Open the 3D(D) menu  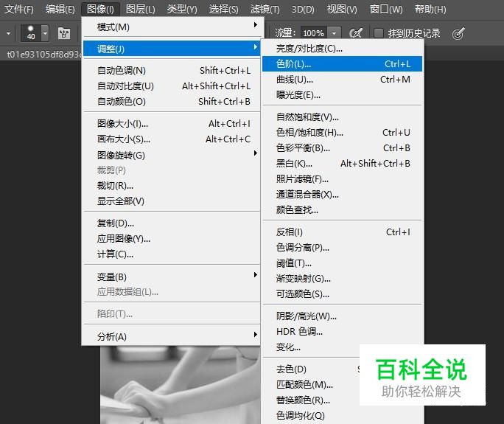(x=303, y=9)
